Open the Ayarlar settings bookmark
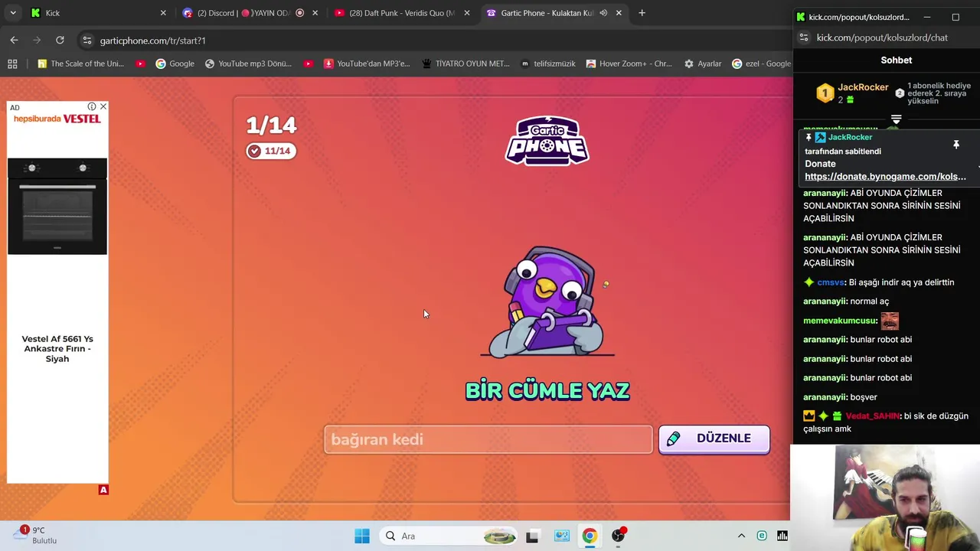980x551 pixels. [x=703, y=64]
